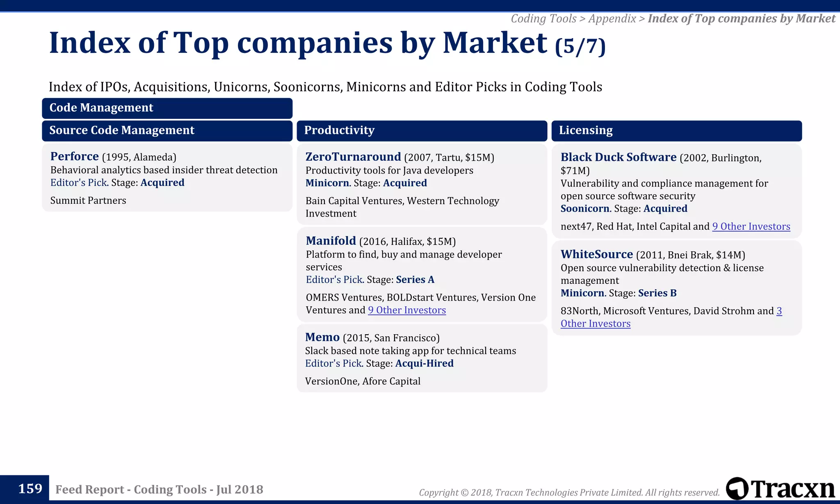Click the 'Index of IPOs, Acquisitions, Unicorns' subtitle
This screenshot has width=840, height=504.
tap(325, 87)
